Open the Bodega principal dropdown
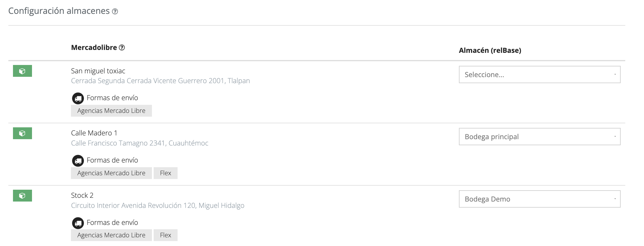The image size is (644, 246). [x=540, y=137]
